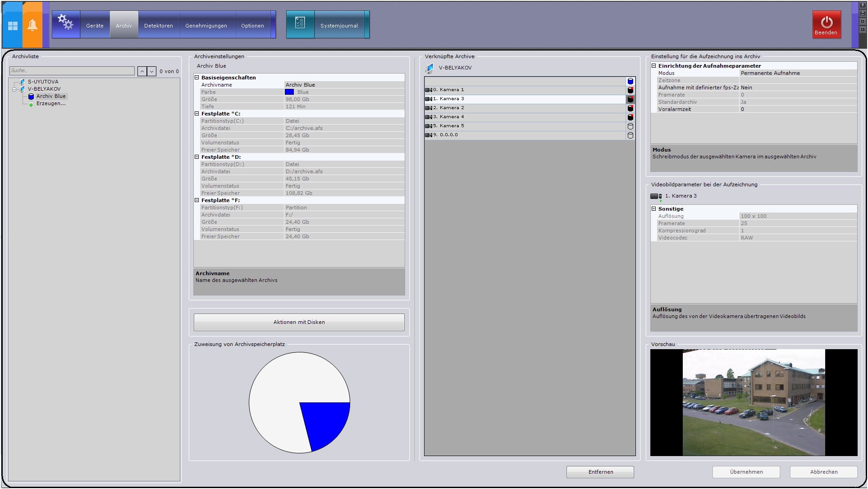Collapse the Basiseigenschaften section

click(197, 78)
